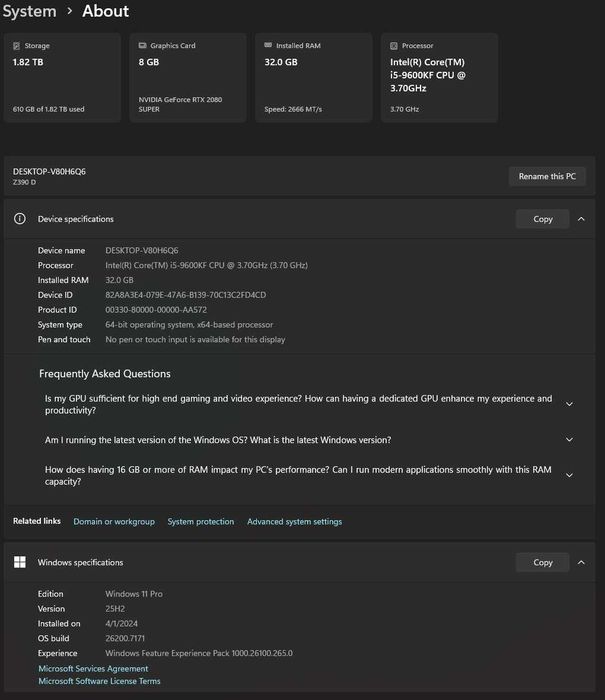Click the Frequently Asked Questions heading

pyautogui.click(x=104, y=374)
